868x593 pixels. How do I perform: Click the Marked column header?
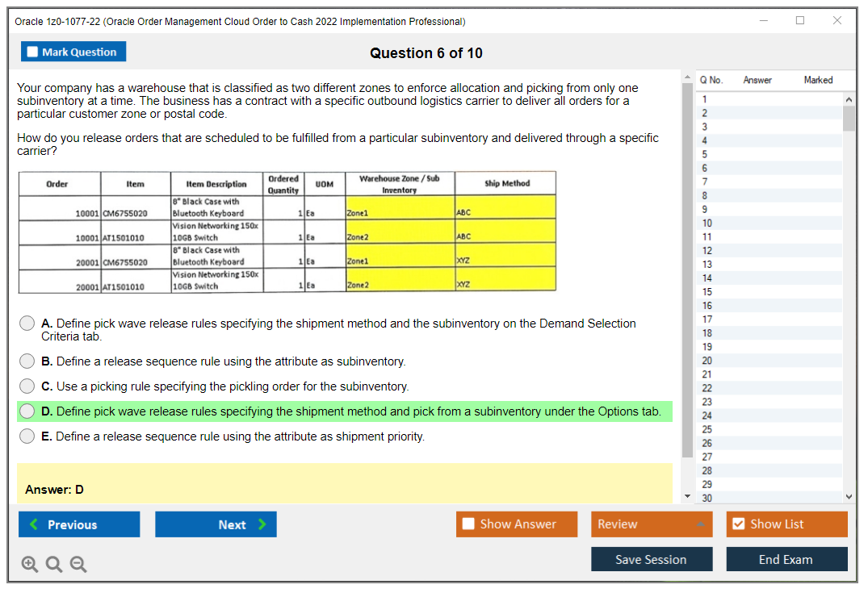pyautogui.click(x=818, y=80)
